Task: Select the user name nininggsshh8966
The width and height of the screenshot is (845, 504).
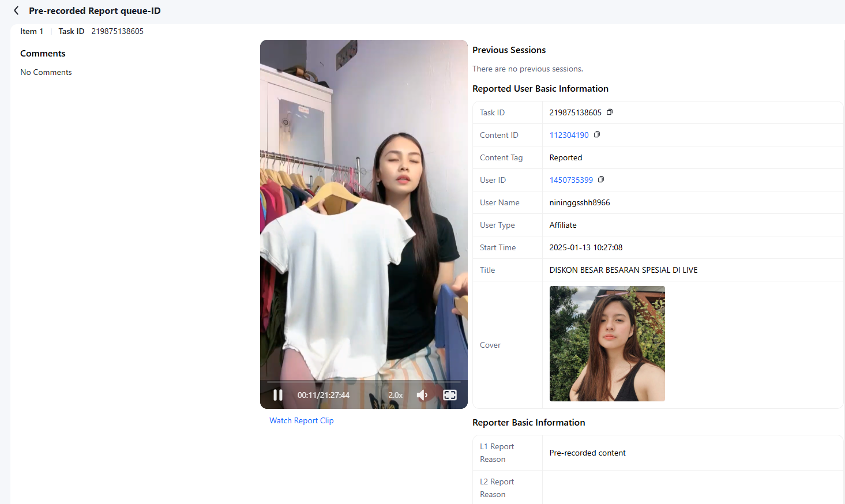Action: [x=579, y=202]
